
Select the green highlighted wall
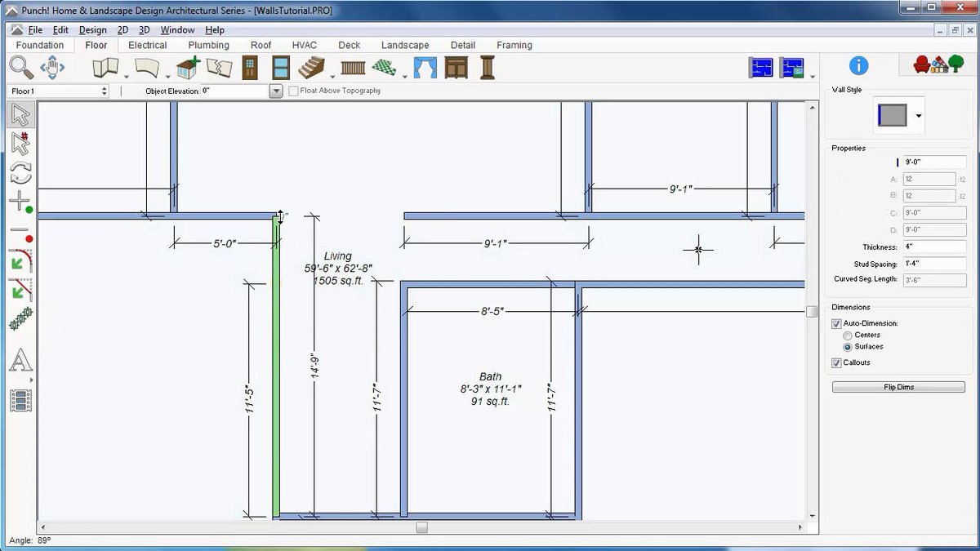click(x=276, y=367)
